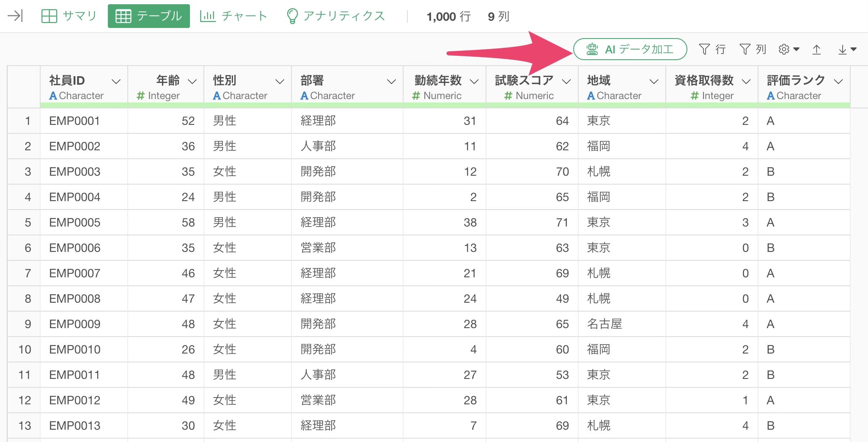Image resolution: width=868 pixels, height=442 pixels.
Task: Switch to the サマリ tab
Action: pos(69,17)
